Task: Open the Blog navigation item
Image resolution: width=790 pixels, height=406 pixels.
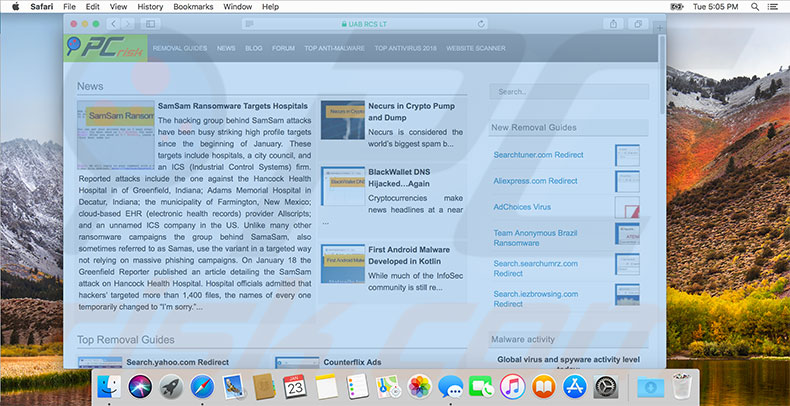Action: click(253, 48)
